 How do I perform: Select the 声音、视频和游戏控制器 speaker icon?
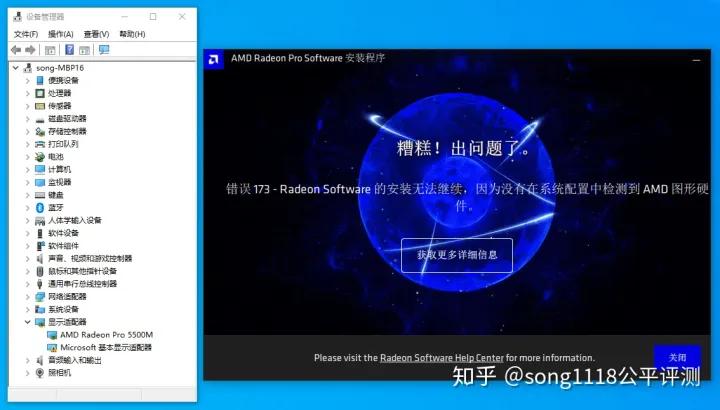tap(40, 258)
